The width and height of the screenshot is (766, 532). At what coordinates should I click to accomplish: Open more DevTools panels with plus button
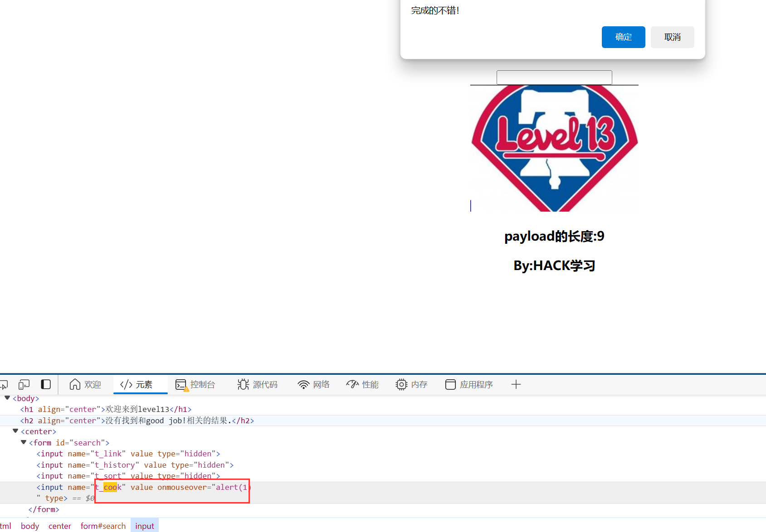pos(516,384)
